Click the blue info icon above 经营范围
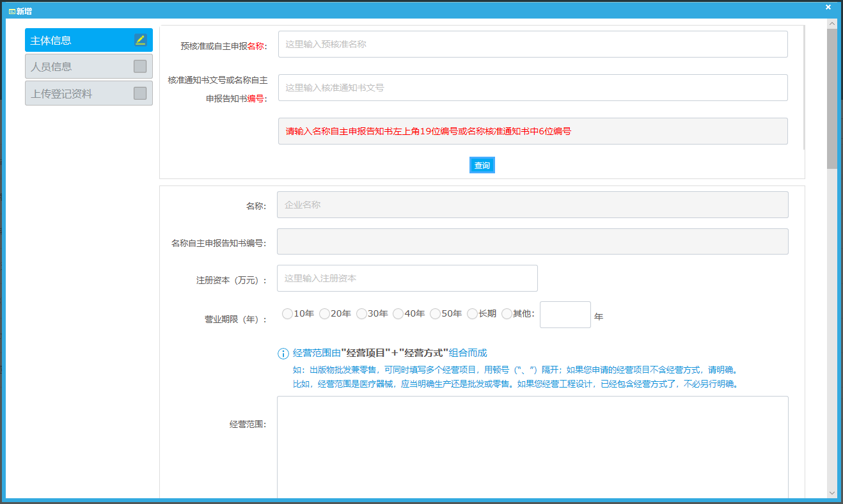 (x=283, y=354)
